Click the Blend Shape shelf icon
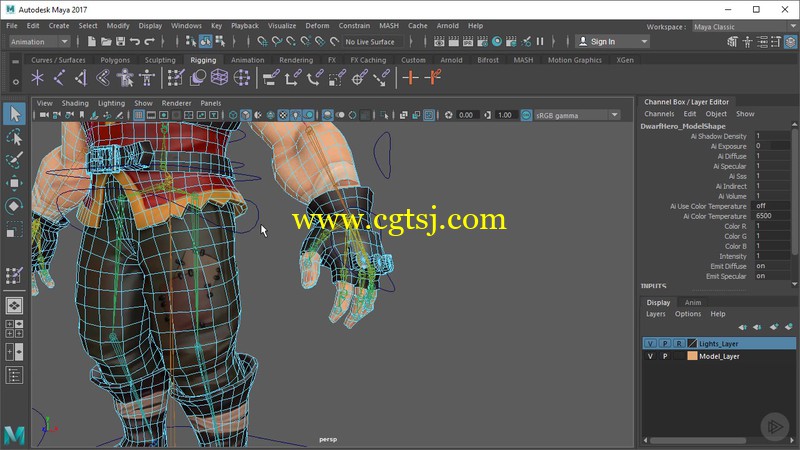Image resolution: width=800 pixels, height=450 pixels. [x=197, y=78]
